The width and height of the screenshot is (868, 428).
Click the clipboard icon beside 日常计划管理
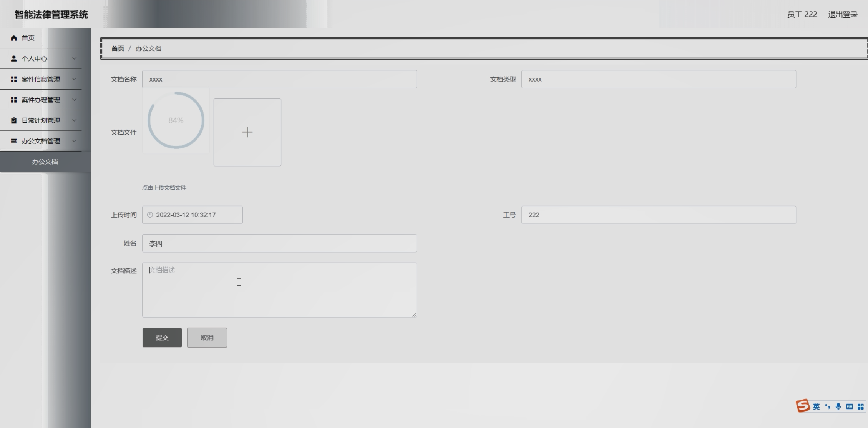pos(14,120)
